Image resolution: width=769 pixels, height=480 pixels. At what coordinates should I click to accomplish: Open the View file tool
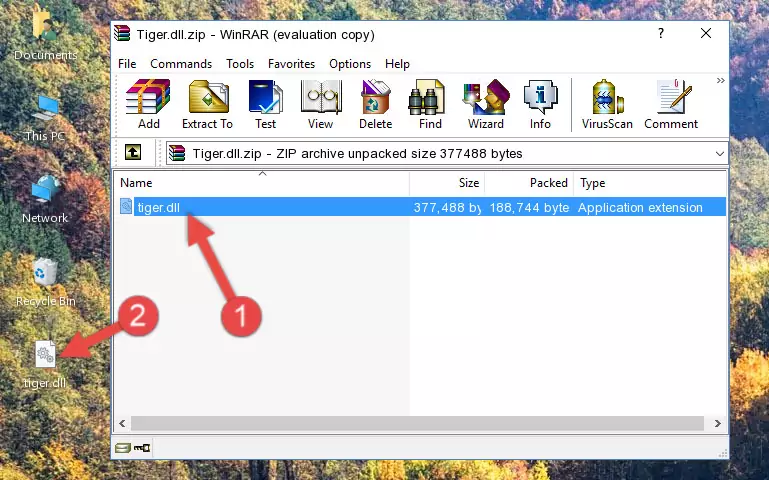321,104
